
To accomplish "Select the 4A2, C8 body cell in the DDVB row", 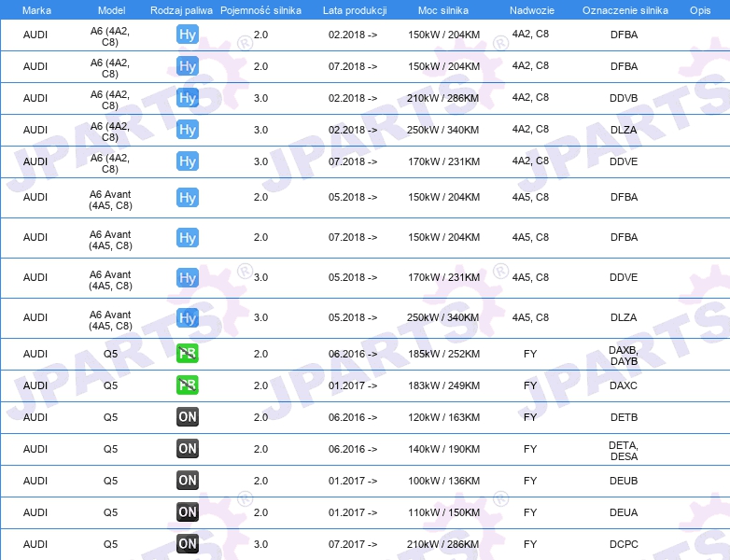I will pyautogui.click(x=530, y=97).
